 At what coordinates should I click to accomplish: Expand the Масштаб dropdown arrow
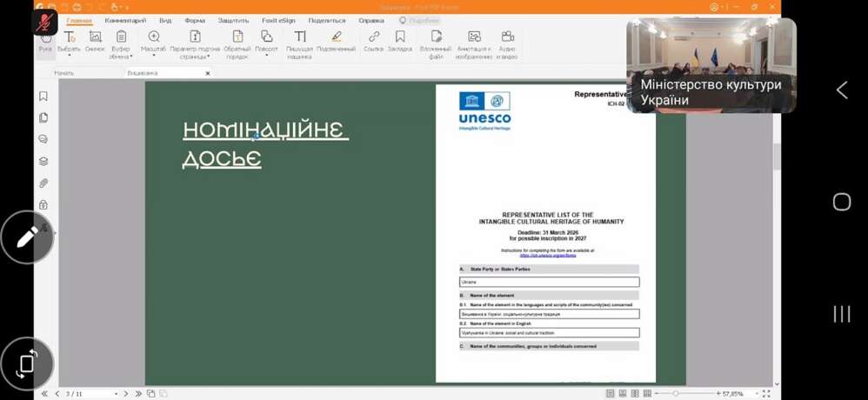153,55
